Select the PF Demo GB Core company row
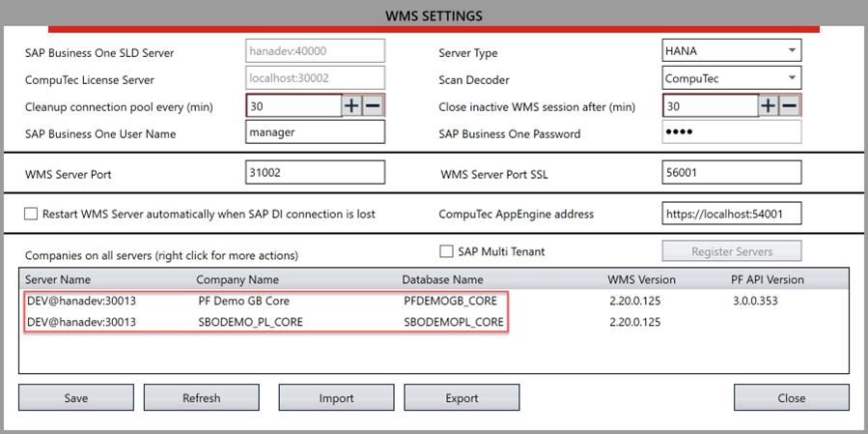The height and width of the screenshot is (434, 868). [x=243, y=301]
